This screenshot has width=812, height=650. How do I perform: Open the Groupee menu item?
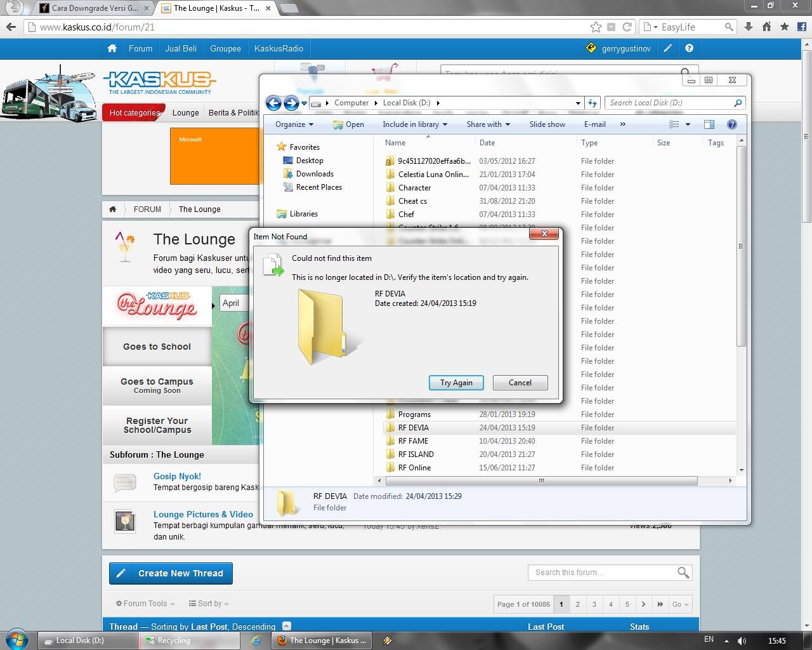[x=225, y=48]
